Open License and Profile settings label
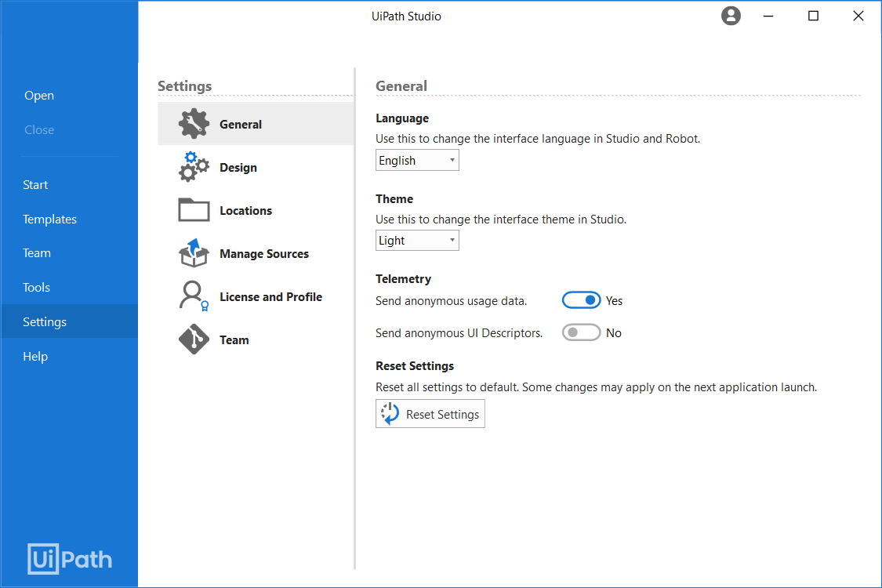 (270, 296)
